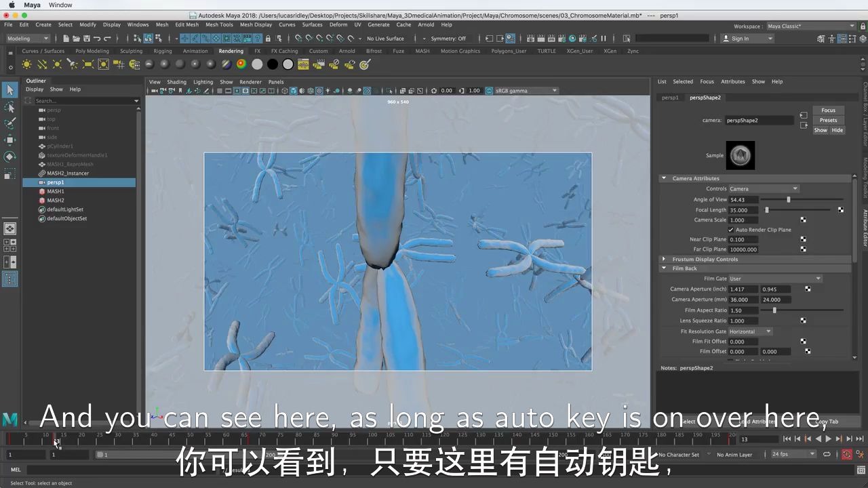Click the Area Light shelf icon
The width and height of the screenshot is (868, 488).
(x=88, y=64)
